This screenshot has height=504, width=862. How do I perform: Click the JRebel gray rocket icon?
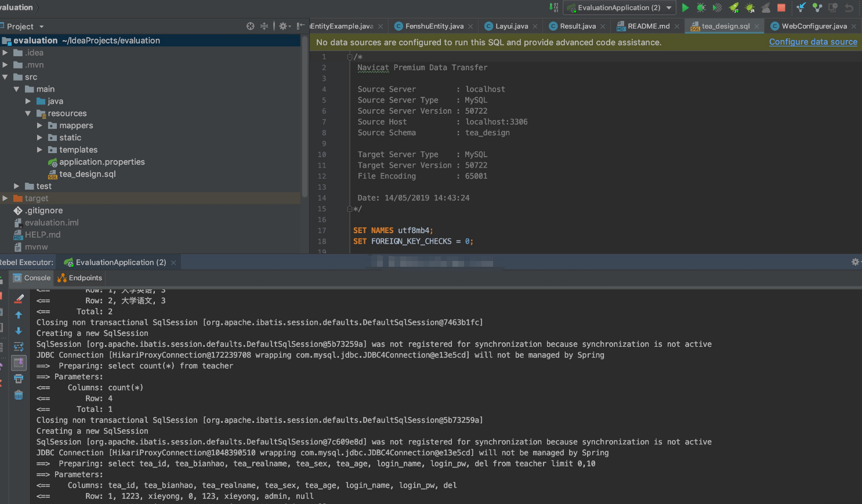[x=766, y=8]
